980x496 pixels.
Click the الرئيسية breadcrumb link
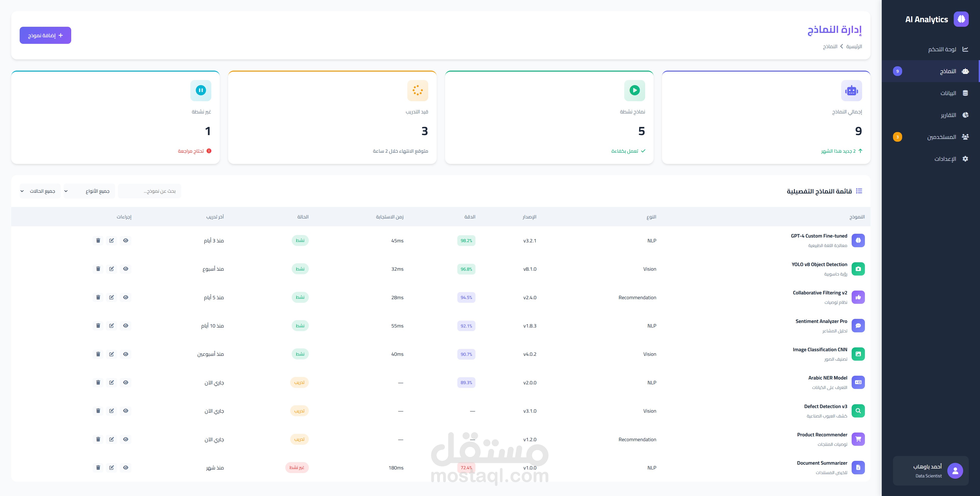[x=854, y=46]
